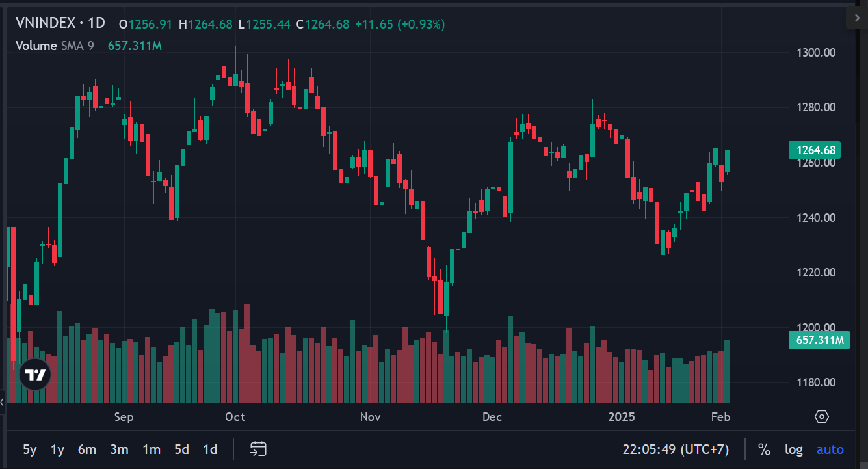Click the VNINDEX chart legend title
This screenshot has width=868, height=469.
(60, 23)
